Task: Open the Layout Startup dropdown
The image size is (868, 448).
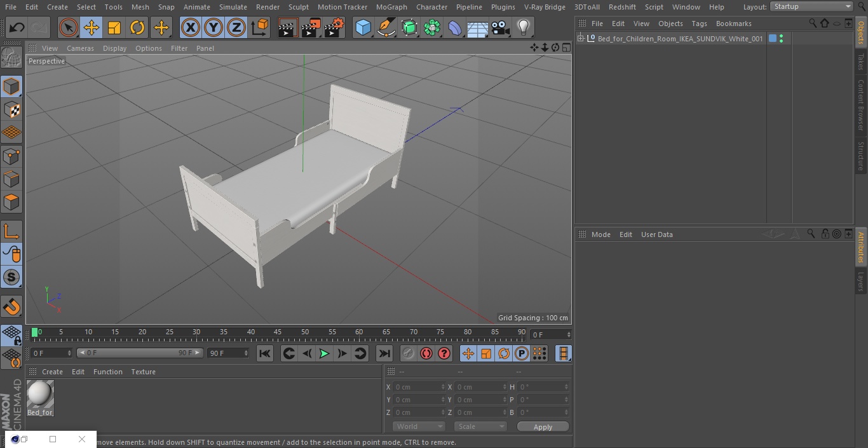Action: click(811, 6)
